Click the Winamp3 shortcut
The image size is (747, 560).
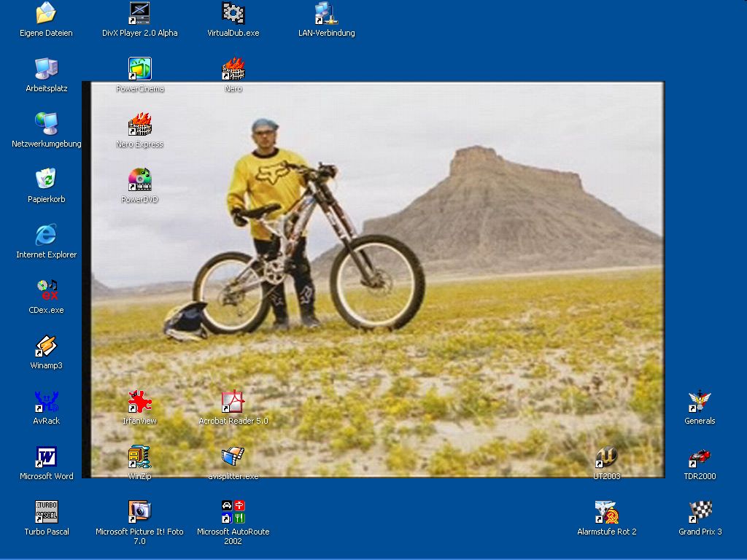click(46, 346)
